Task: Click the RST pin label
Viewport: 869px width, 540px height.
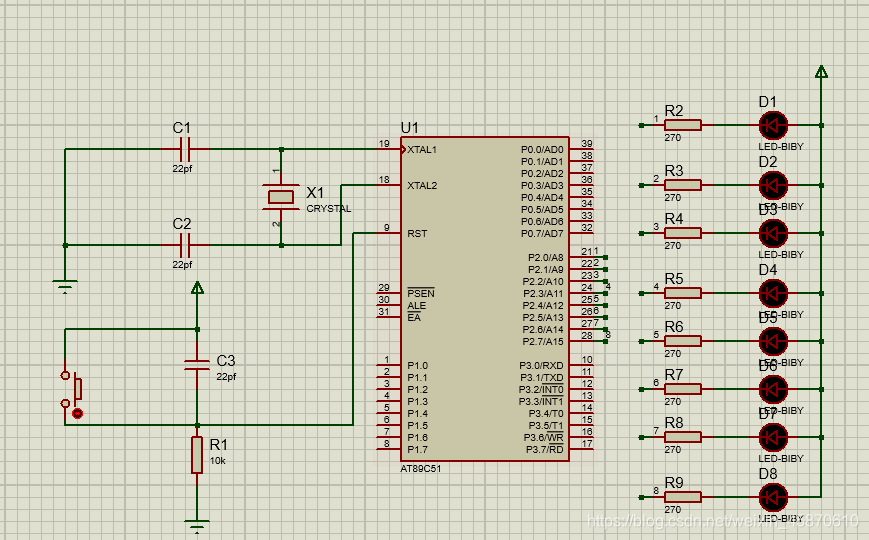Action: [417, 234]
